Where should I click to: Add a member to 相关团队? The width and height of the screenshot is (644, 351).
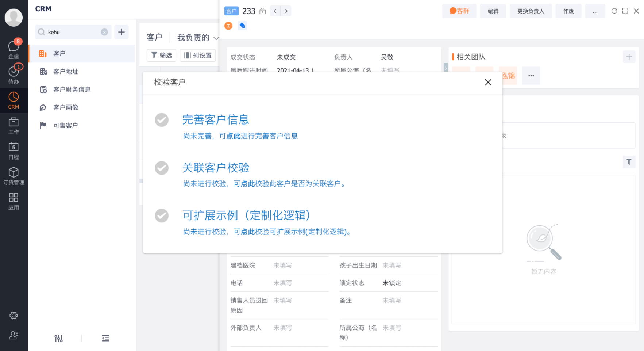click(629, 57)
